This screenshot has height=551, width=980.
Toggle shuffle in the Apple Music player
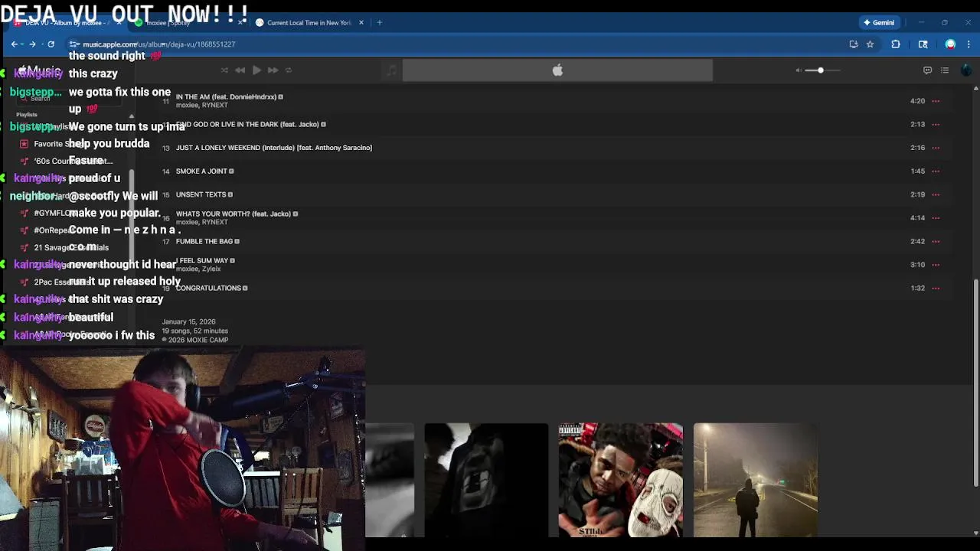tap(224, 70)
